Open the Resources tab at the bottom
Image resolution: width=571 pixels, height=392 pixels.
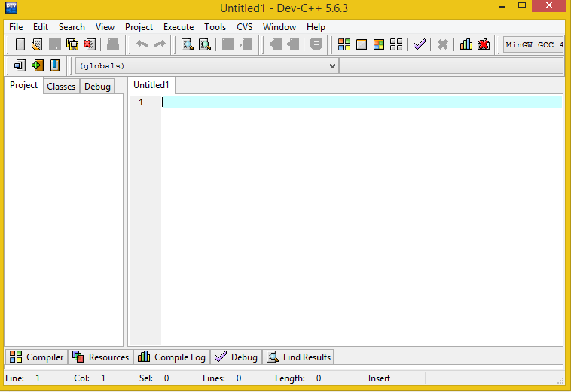[x=100, y=357]
